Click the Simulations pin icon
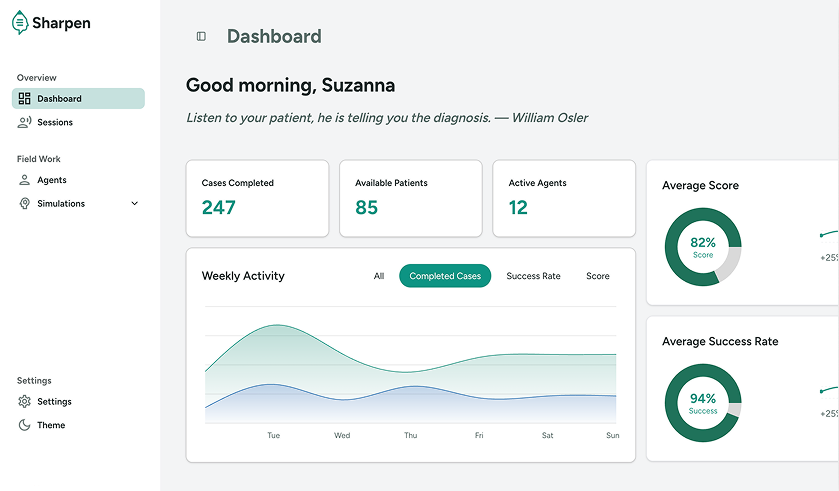This screenshot has height=491, width=839. pyautogui.click(x=25, y=204)
